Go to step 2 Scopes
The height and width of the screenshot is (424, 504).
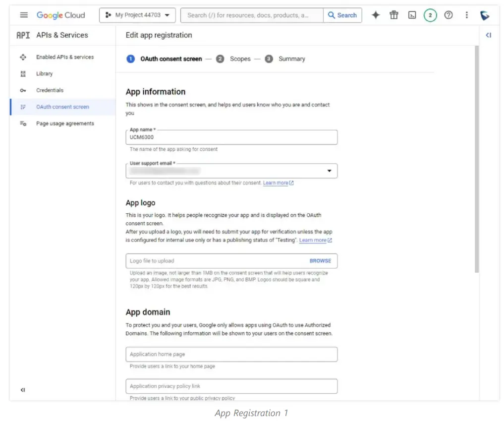coord(233,59)
